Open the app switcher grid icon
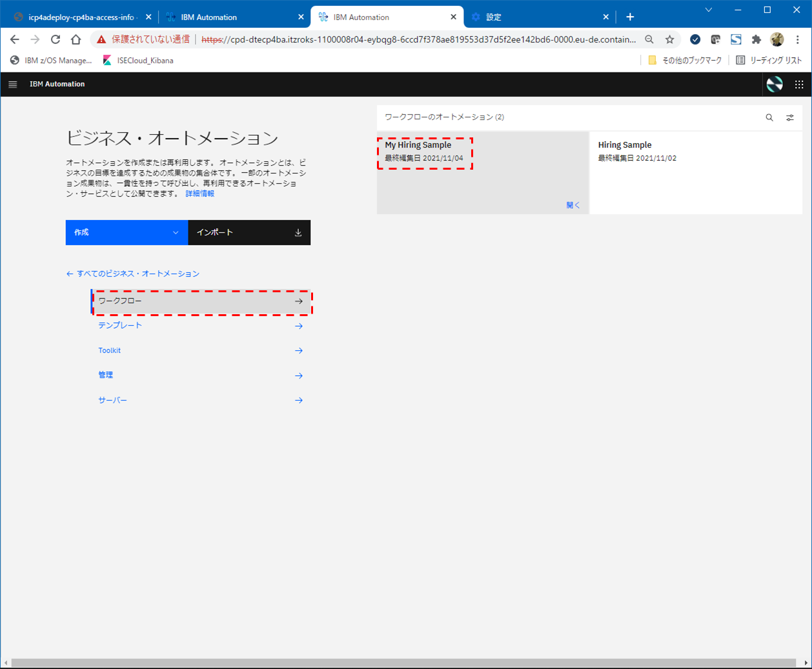Viewport: 812px width, 669px height. (799, 85)
